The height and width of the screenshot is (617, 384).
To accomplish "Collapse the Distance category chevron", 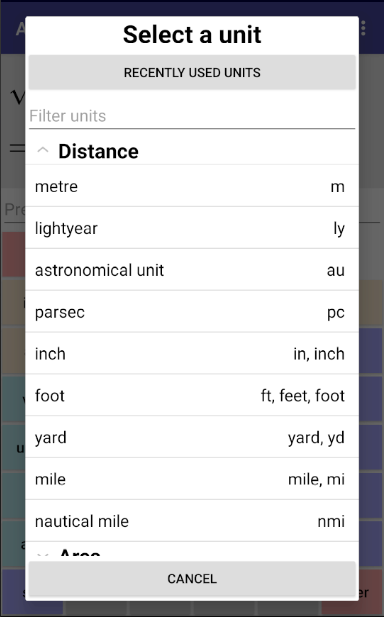I will (x=42, y=151).
